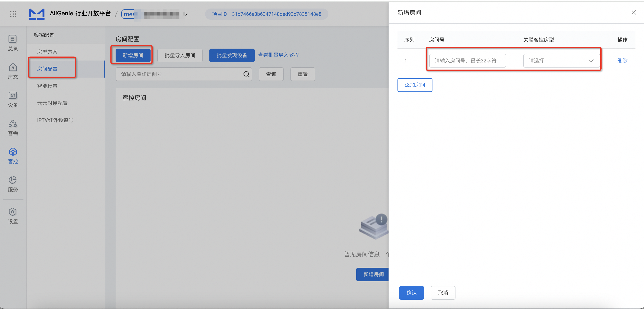Open the app grid launcher icon
Screen dimensions: 644x309
tap(13, 14)
